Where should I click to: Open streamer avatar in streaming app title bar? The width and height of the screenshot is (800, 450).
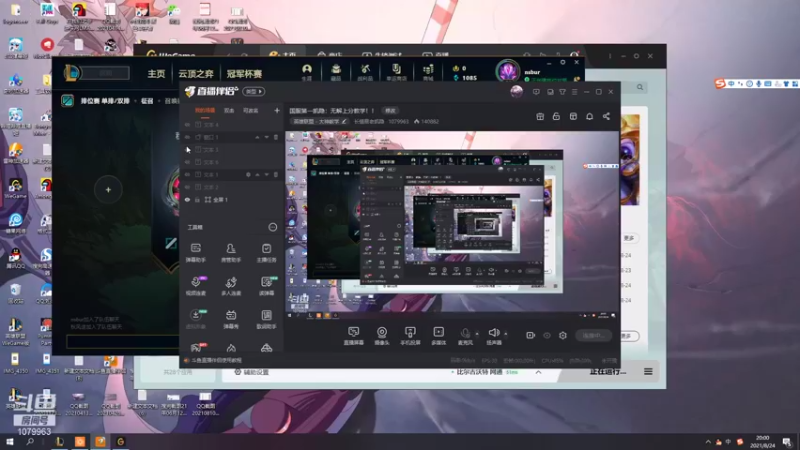[516, 92]
